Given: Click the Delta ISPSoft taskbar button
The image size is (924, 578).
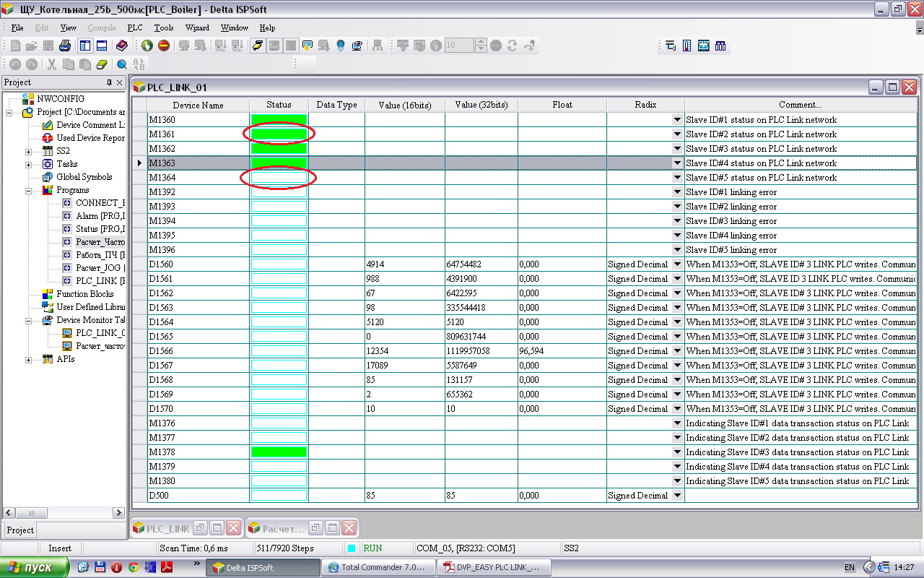Looking at the screenshot, I should [x=263, y=567].
